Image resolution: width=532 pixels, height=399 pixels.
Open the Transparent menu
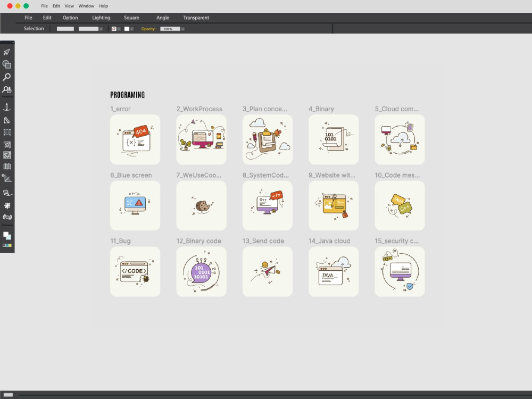point(196,18)
